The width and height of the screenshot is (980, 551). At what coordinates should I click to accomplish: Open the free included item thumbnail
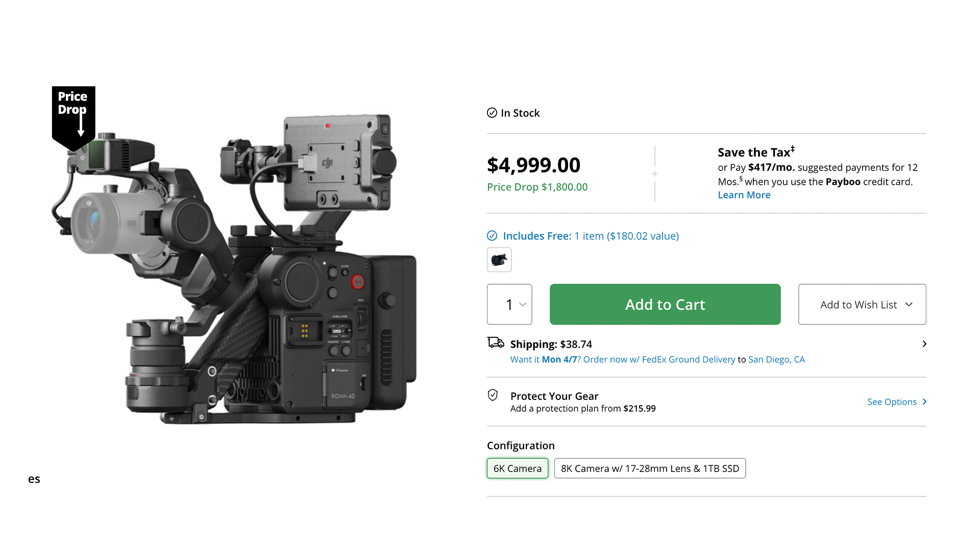[499, 260]
